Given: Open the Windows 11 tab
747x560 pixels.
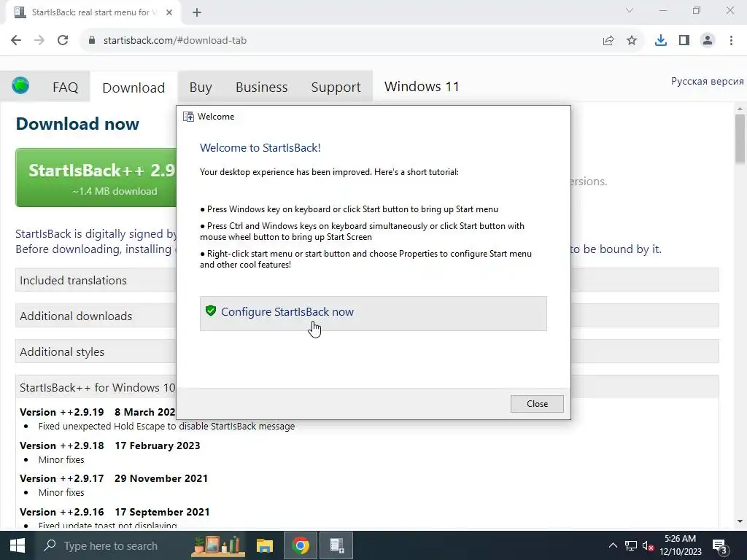Looking at the screenshot, I should pyautogui.click(x=422, y=86).
